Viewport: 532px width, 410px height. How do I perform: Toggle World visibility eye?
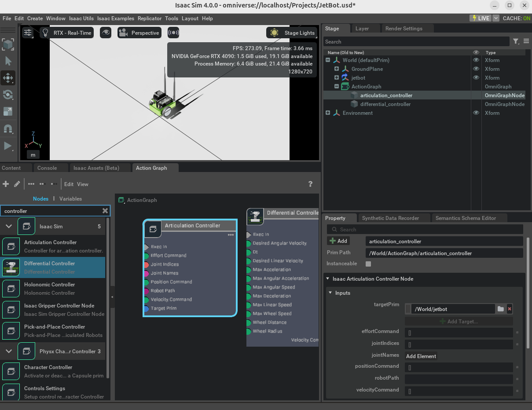(476, 60)
